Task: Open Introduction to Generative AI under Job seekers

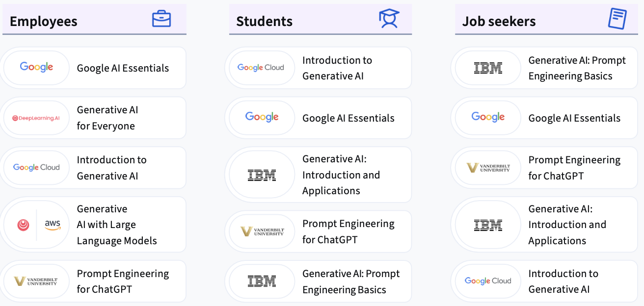Action: click(x=546, y=281)
